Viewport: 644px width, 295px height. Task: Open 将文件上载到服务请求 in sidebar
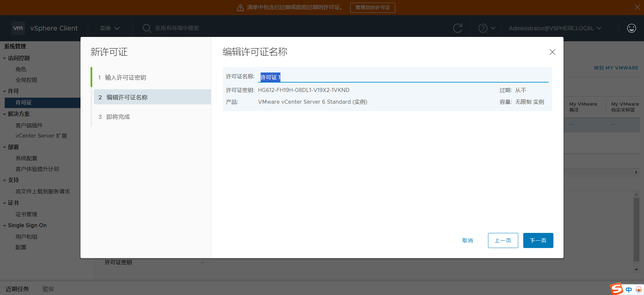[x=43, y=191]
